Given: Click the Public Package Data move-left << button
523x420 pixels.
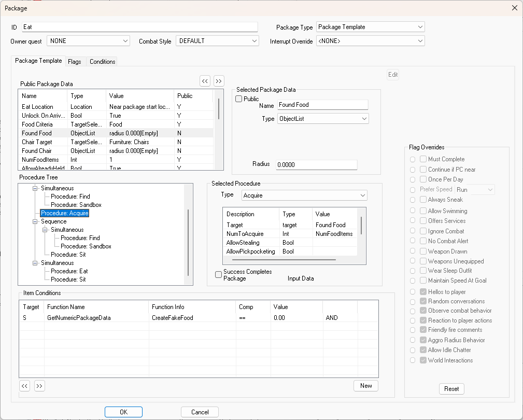Looking at the screenshot, I should coord(205,81).
